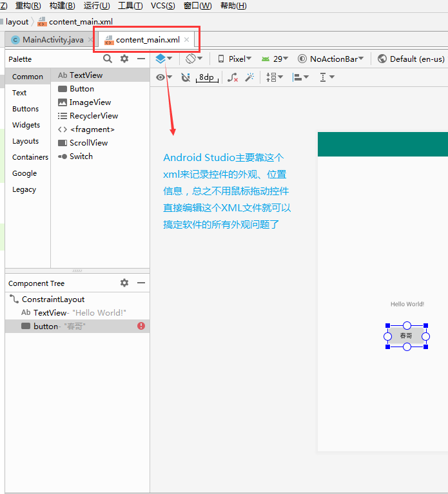Open the 工具(T) menu

[x=130, y=6]
